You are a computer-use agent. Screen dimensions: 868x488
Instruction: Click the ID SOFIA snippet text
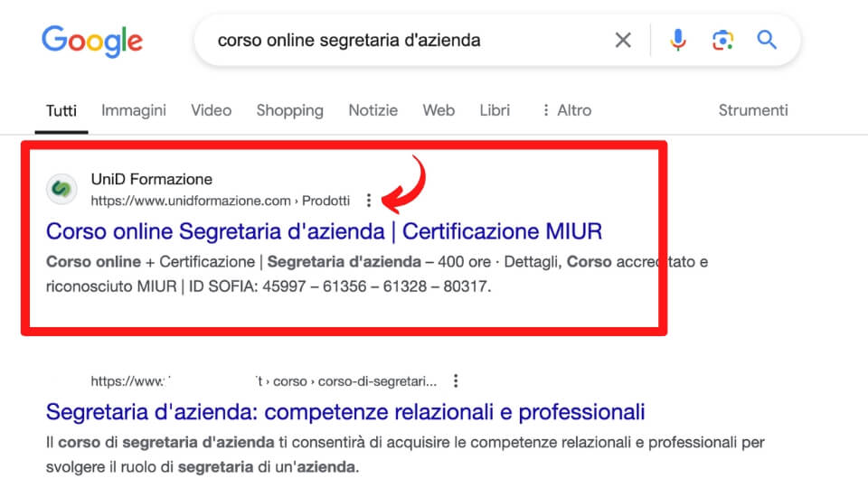(x=340, y=286)
